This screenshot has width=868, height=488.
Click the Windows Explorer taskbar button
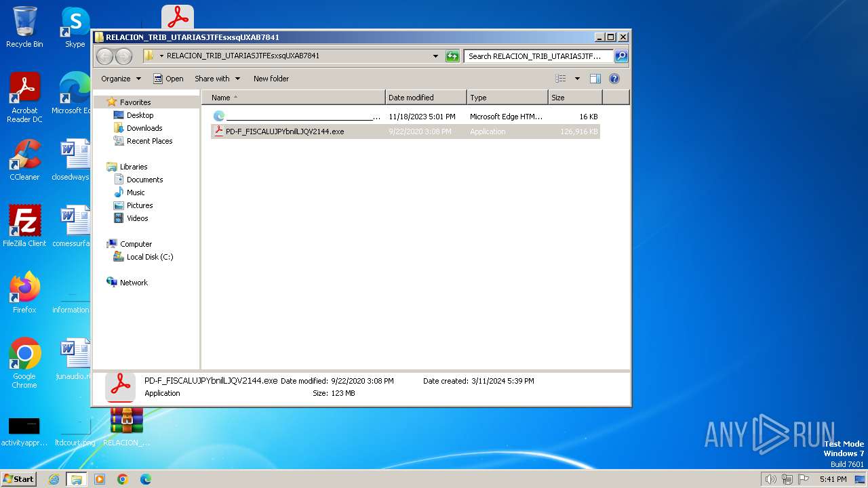coord(76,479)
